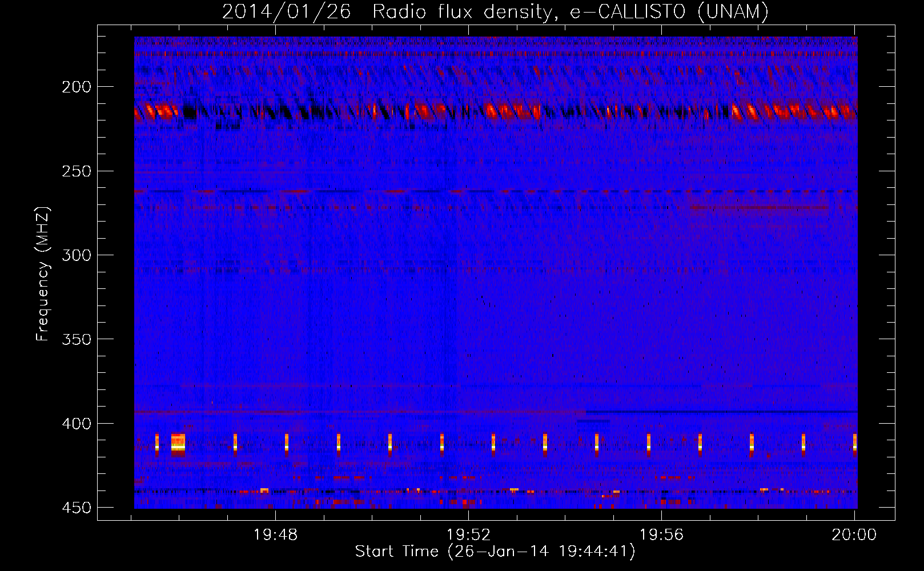Click the 400 frequency tick label

pos(77,424)
